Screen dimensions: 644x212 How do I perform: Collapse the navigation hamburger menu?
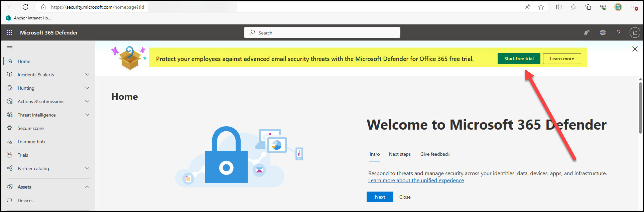coord(10,48)
